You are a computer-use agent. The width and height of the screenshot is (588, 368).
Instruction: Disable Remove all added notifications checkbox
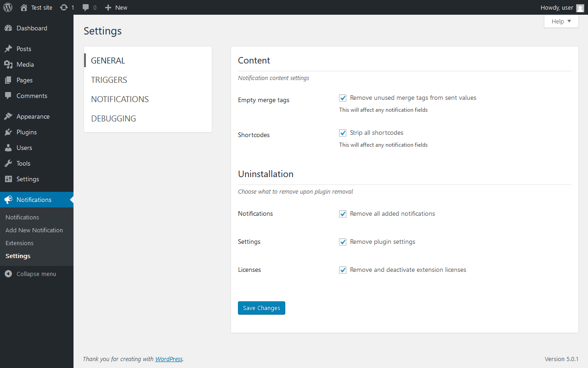pos(343,214)
